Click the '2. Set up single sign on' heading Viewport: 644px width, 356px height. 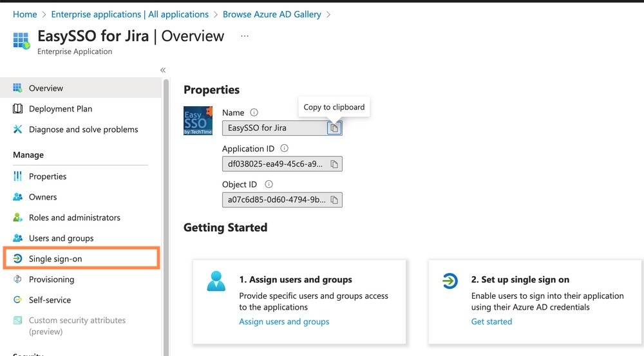pyautogui.click(x=520, y=279)
